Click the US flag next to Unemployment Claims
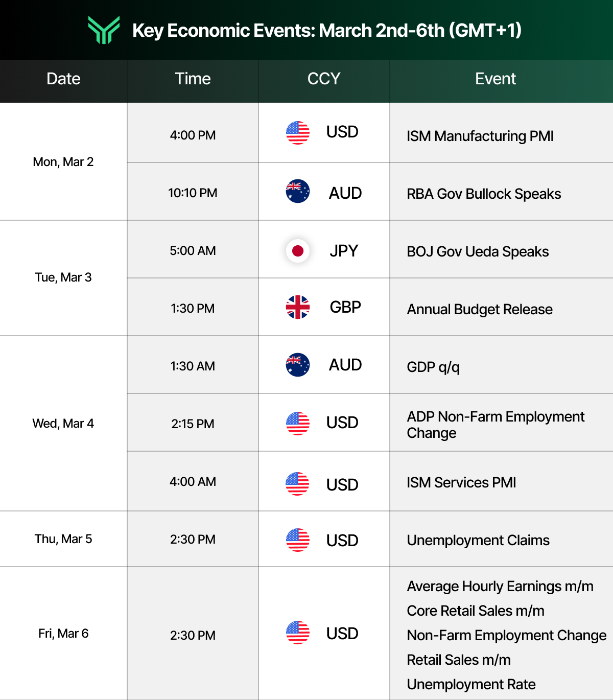The height and width of the screenshot is (700, 613). click(x=298, y=540)
